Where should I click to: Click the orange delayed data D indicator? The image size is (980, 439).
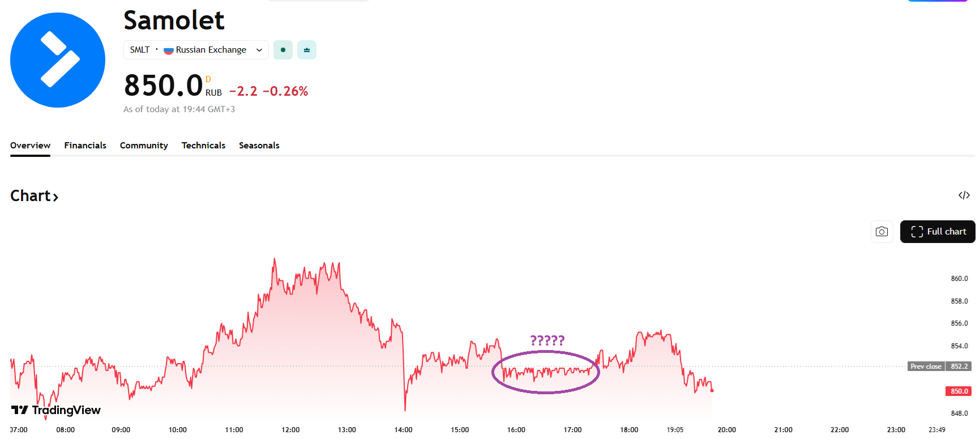coord(208,79)
